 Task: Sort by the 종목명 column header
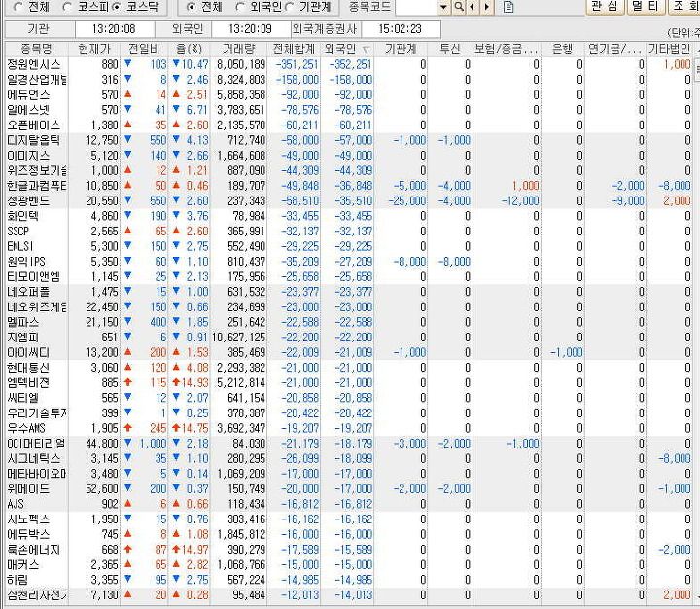(x=36, y=49)
